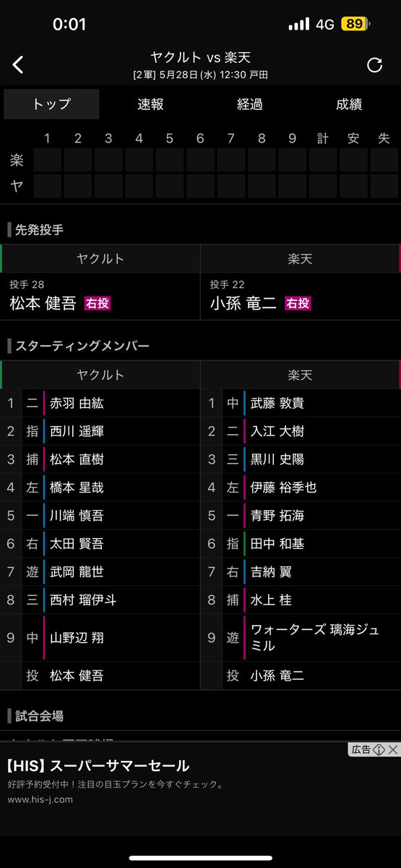Tap the 5月28日 12:30 戸田 game info

(x=200, y=75)
